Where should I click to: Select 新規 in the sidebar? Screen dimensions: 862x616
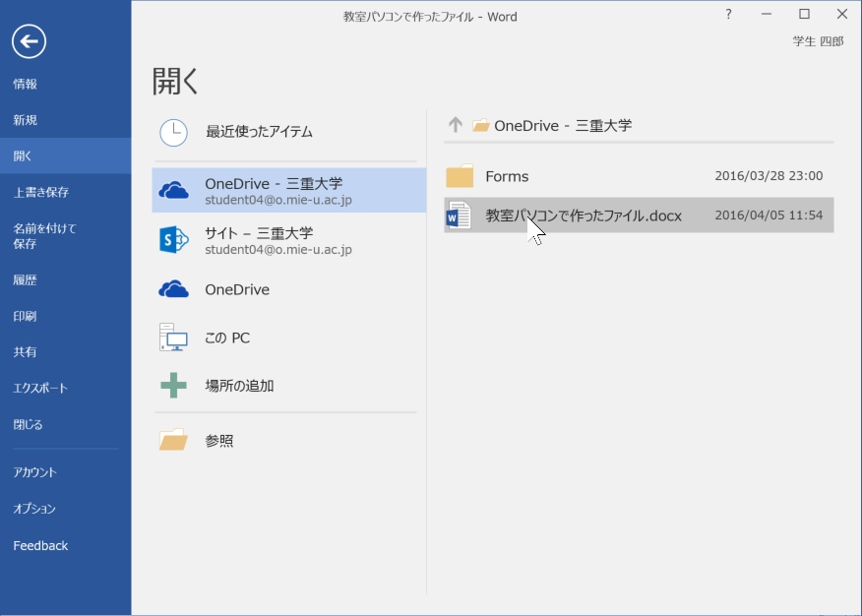[x=26, y=120]
